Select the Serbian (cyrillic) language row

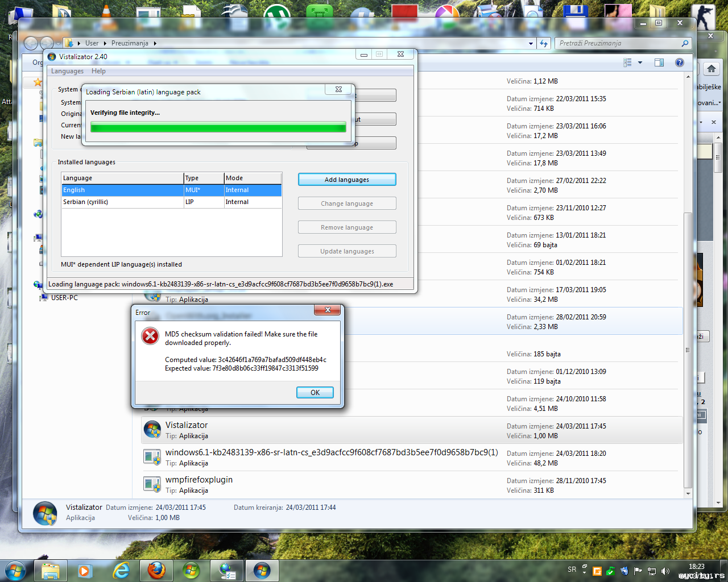tap(172, 202)
